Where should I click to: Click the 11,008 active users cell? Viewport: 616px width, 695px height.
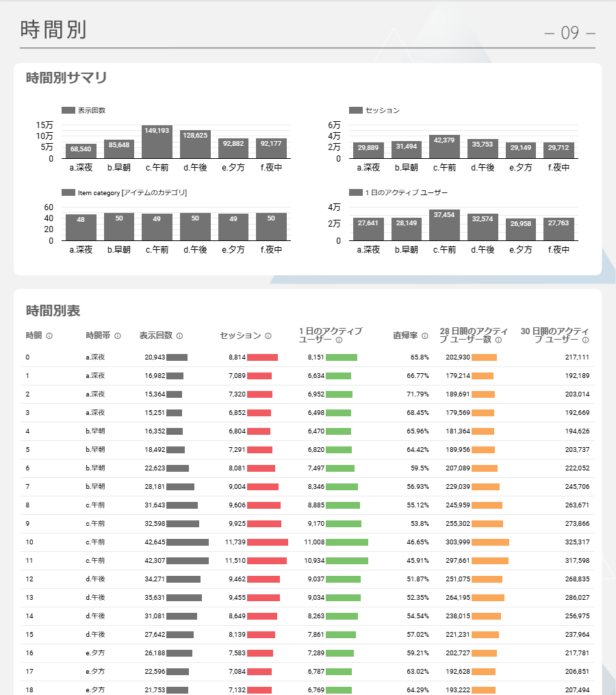[x=314, y=542]
